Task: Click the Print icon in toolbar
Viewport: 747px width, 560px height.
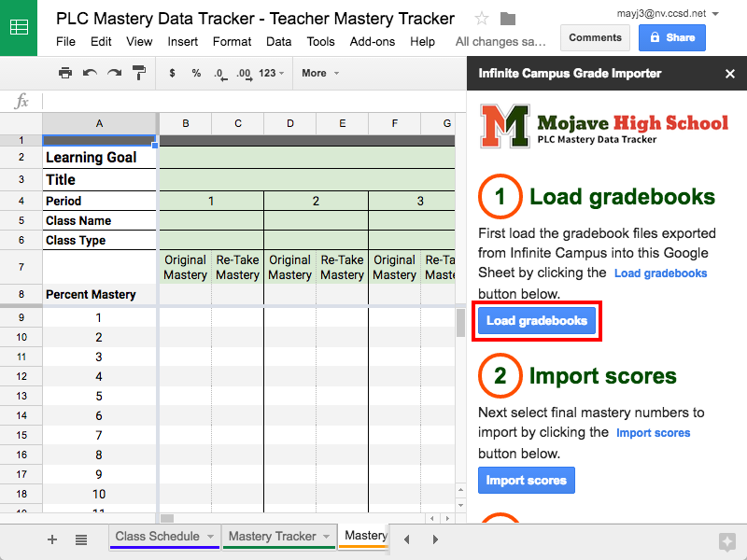Action: (x=65, y=73)
